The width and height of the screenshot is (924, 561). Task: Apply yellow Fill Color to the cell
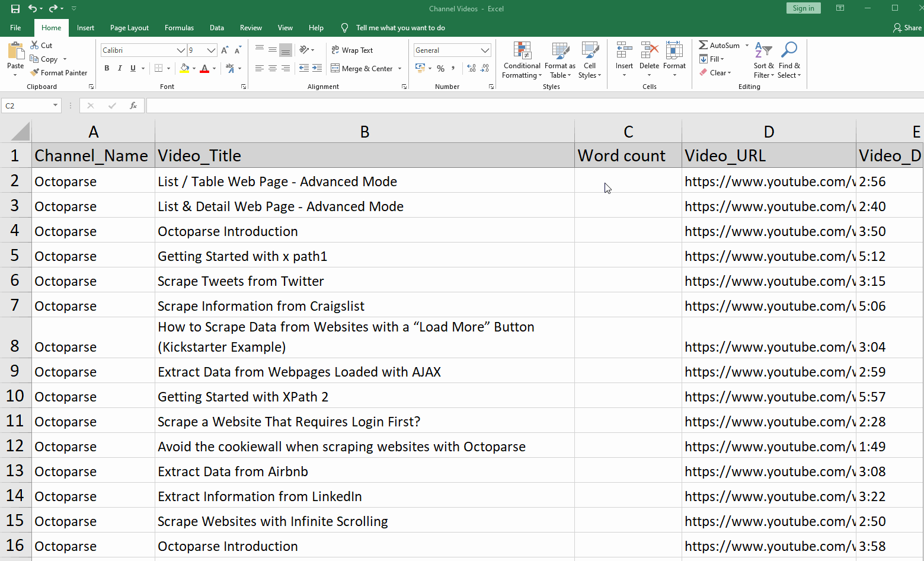coord(185,68)
